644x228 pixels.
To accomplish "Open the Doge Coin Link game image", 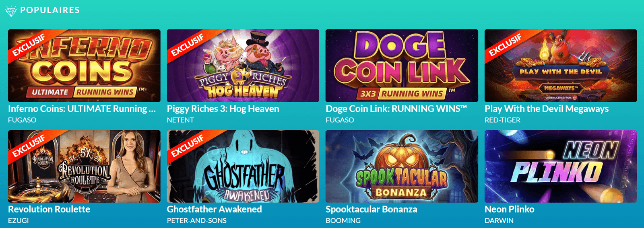I will pyautogui.click(x=402, y=66).
